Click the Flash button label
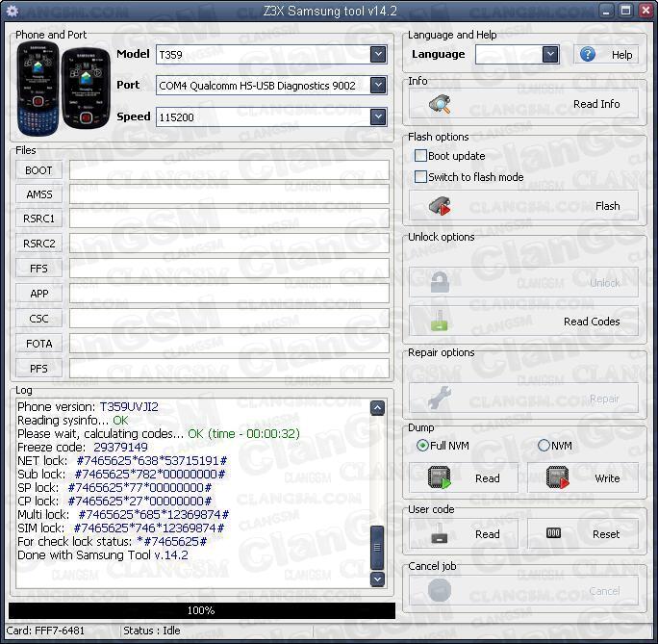 pos(607,206)
